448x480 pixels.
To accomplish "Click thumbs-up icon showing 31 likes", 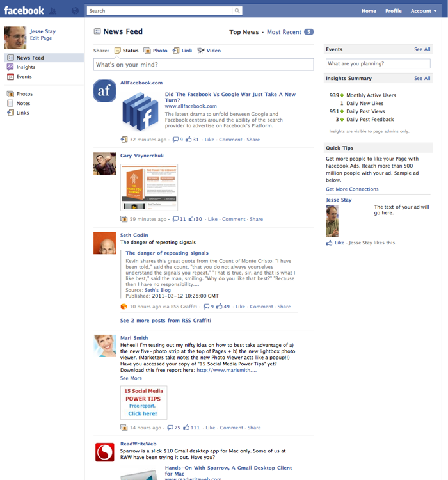I will click(188, 140).
